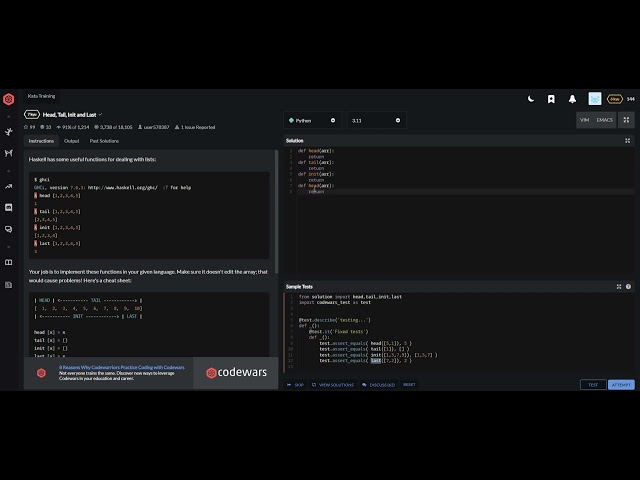Switch to the Past Solutions tab
This screenshot has height=480, width=640.
click(104, 141)
